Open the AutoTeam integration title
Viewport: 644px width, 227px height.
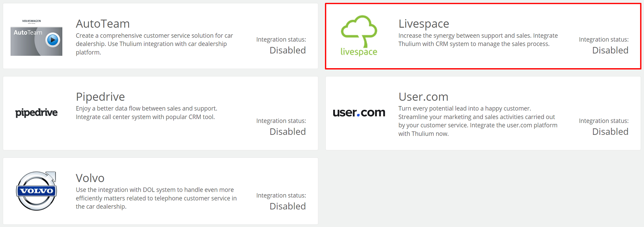(103, 24)
